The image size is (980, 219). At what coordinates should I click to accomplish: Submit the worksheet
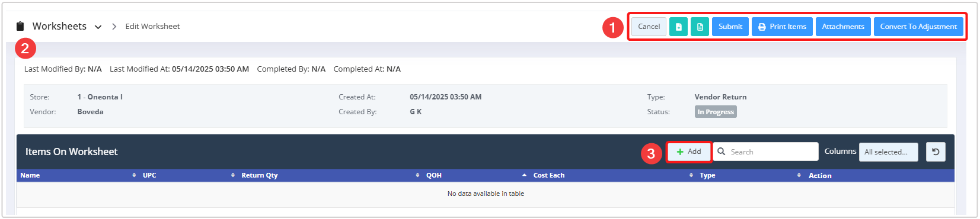pyautogui.click(x=730, y=27)
